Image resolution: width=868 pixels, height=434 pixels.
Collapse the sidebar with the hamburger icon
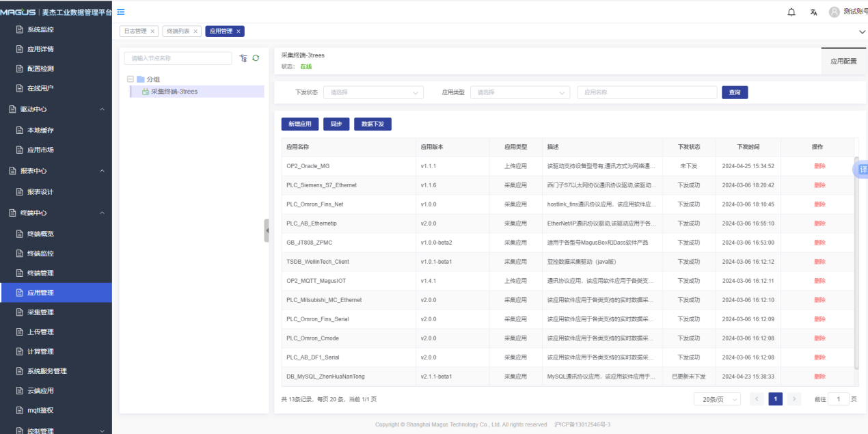pos(120,12)
